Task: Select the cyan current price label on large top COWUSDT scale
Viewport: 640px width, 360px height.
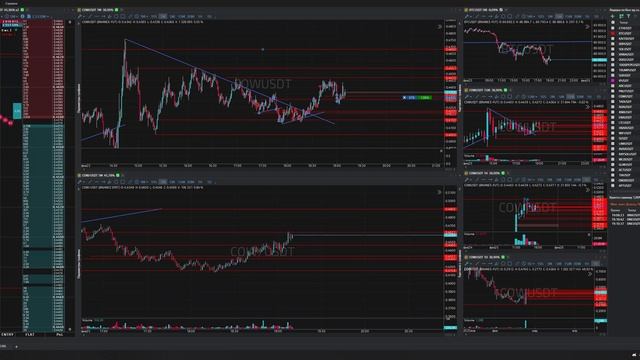Action: pos(450,93)
